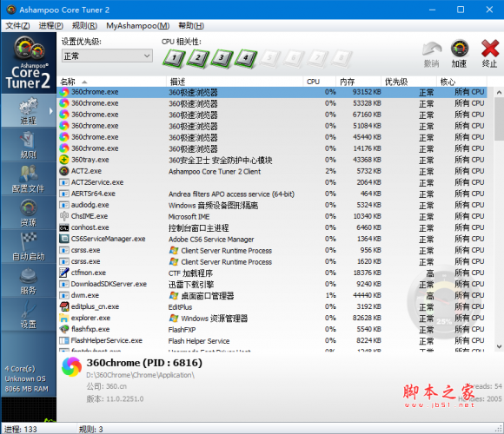Screen dimensions: 504x434
Task: Click the 迅雷下载引擎 description
Action: point(191,285)
